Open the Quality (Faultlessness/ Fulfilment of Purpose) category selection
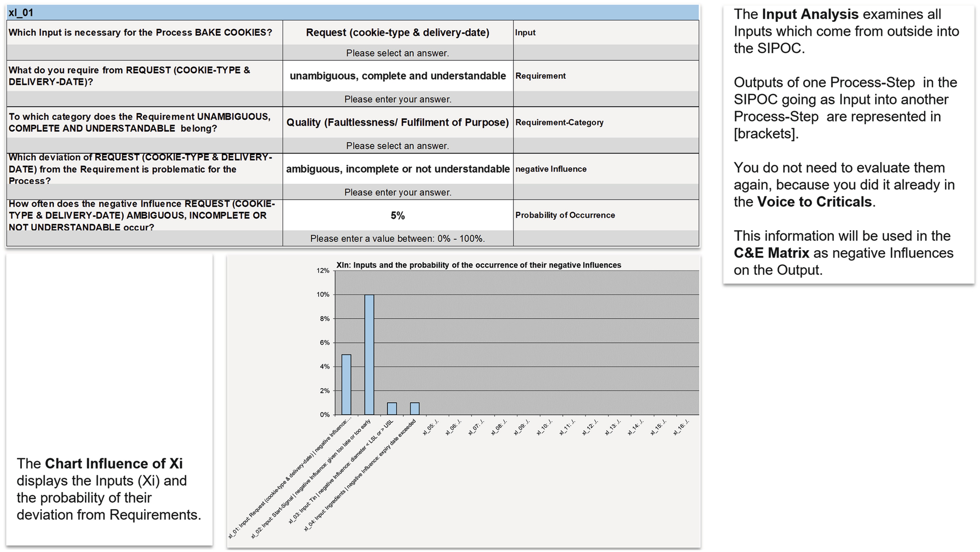This screenshot has height=552, width=980. [398, 122]
